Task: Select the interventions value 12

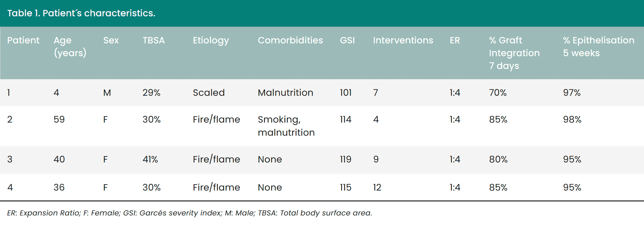Action: point(377,187)
